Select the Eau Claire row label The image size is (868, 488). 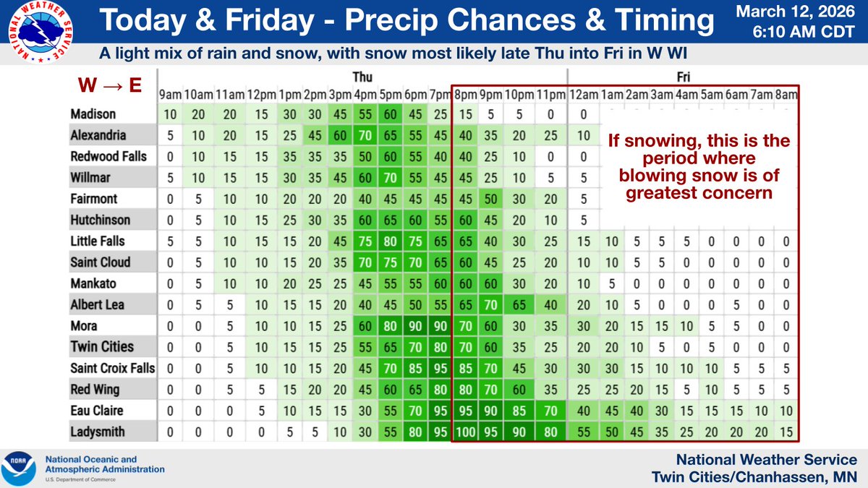pyautogui.click(x=97, y=411)
